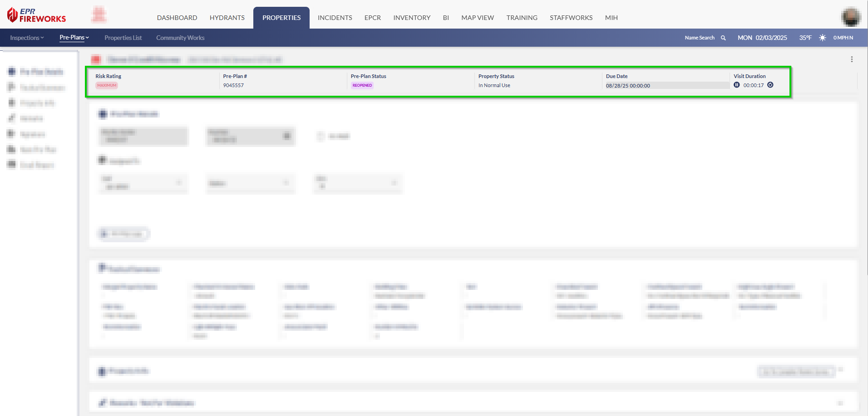Reset the Visit Duration timer
The height and width of the screenshot is (416, 868).
770,85
